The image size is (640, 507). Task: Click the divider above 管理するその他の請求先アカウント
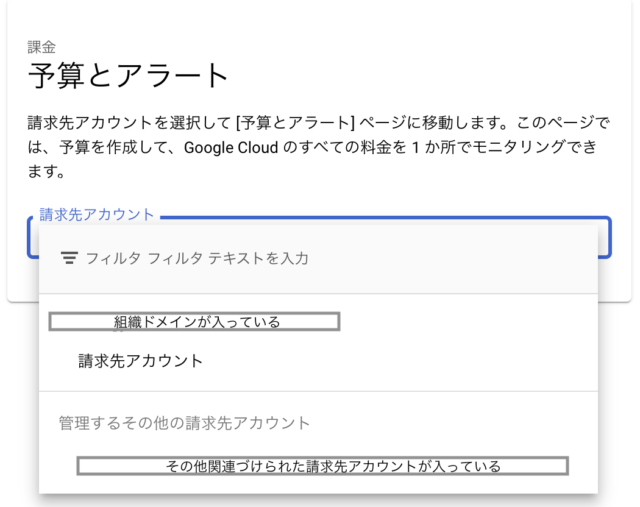[x=318, y=391]
